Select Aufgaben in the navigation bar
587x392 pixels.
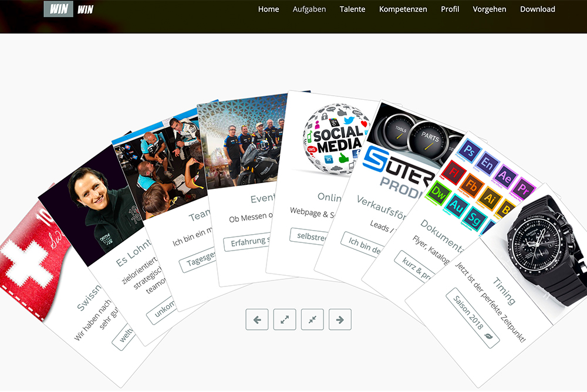[309, 9]
